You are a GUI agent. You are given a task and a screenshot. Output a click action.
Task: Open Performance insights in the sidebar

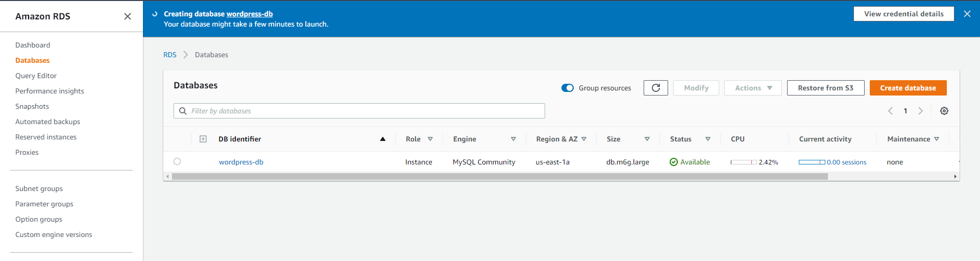pos(50,91)
